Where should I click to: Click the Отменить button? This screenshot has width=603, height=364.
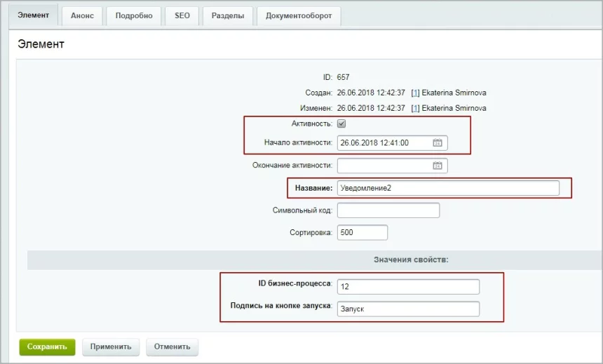(x=172, y=346)
